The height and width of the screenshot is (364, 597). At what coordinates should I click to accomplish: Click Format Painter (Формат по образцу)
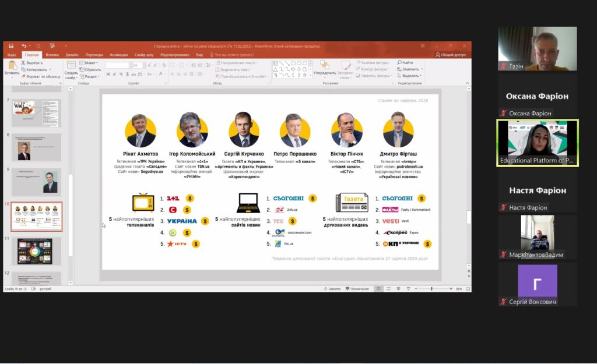click(43, 76)
